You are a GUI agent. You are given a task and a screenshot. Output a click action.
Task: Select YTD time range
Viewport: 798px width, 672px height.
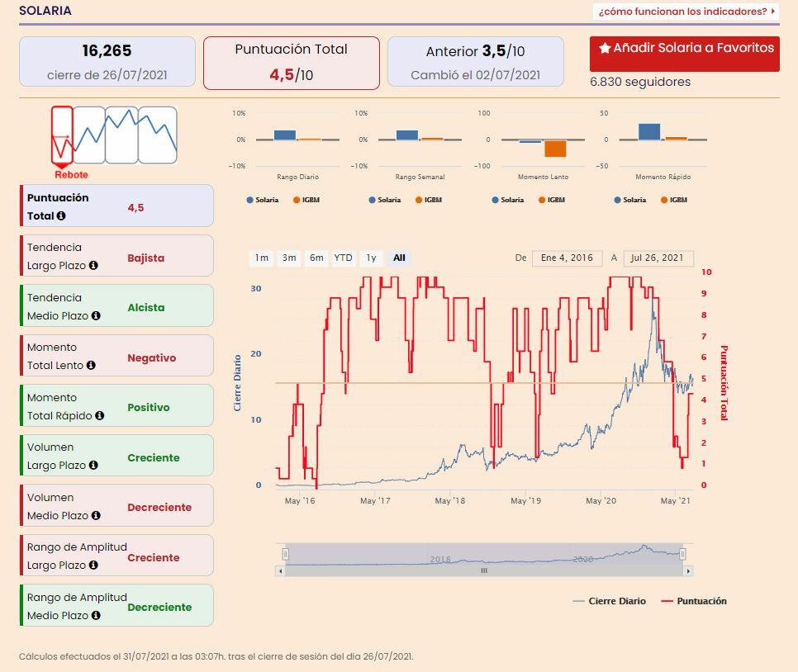pos(343,258)
